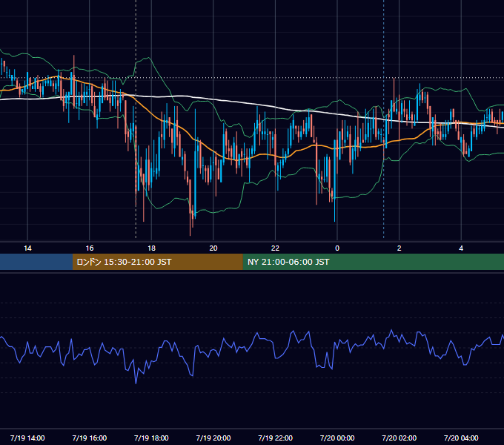This screenshot has width=504, height=445.
Task: Select the 18 hour axis label
Action: (x=151, y=248)
